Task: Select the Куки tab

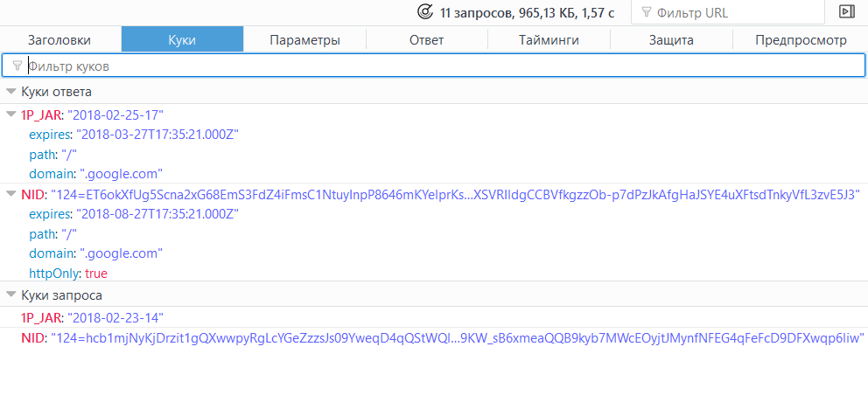Action: (182, 39)
